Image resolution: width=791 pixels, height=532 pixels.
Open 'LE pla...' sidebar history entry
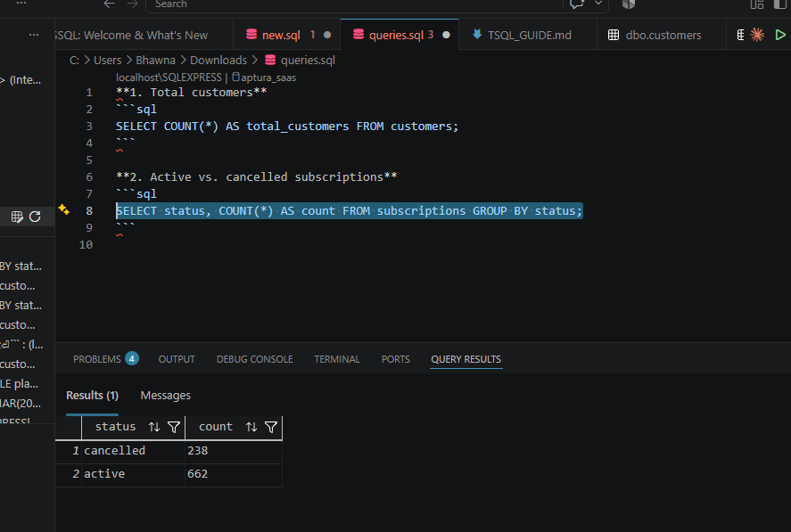click(x=19, y=384)
